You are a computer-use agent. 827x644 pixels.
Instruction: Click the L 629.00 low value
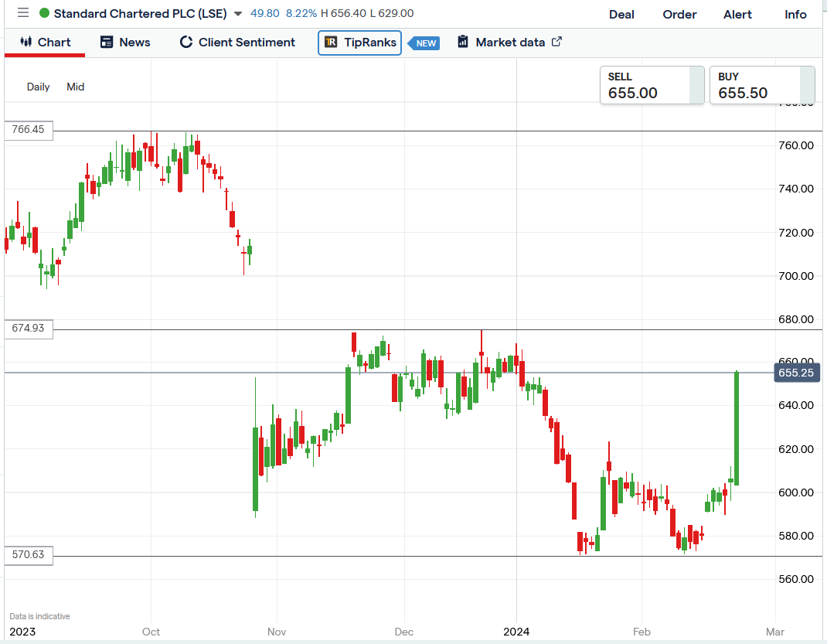391,13
